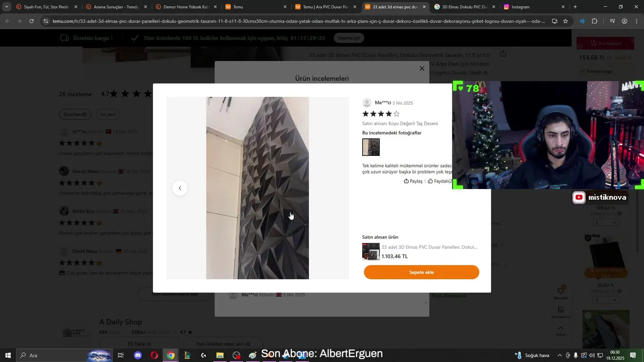
Task: Click the Geri bildirim sidebar icon
Action: click(x=560, y=312)
